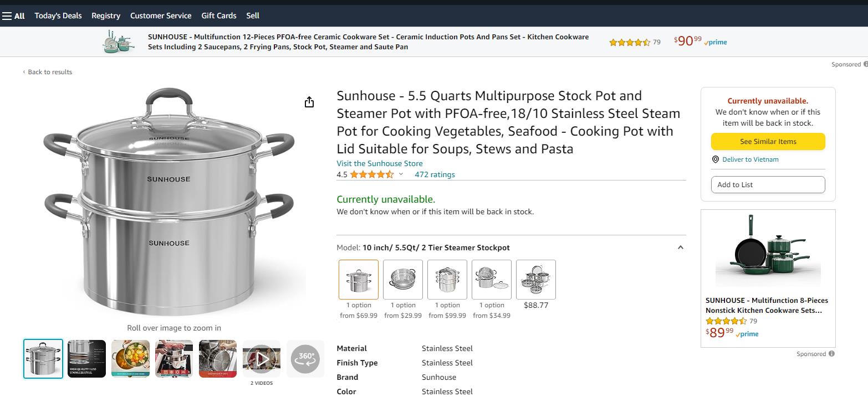Click the Back to results arrow

tap(24, 72)
